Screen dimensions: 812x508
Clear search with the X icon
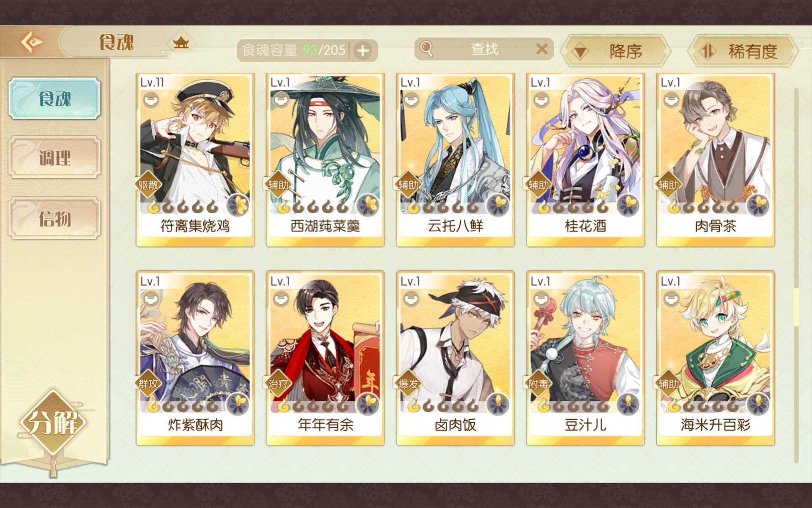pyautogui.click(x=542, y=49)
